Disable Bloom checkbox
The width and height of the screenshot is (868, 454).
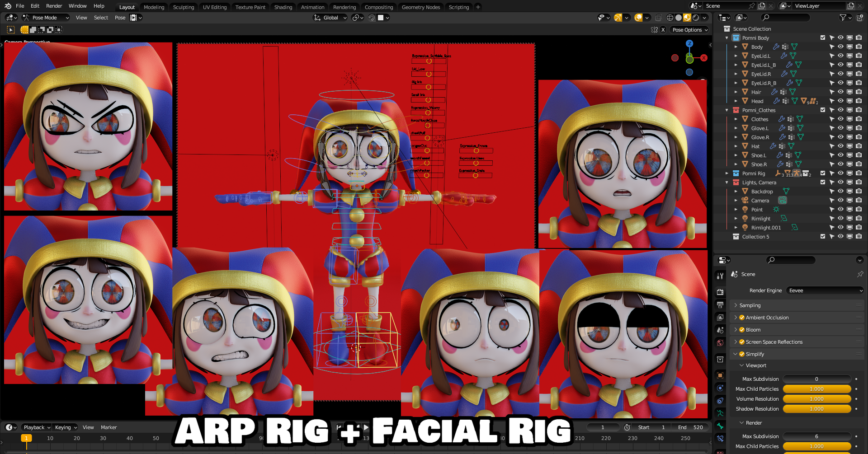point(742,330)
